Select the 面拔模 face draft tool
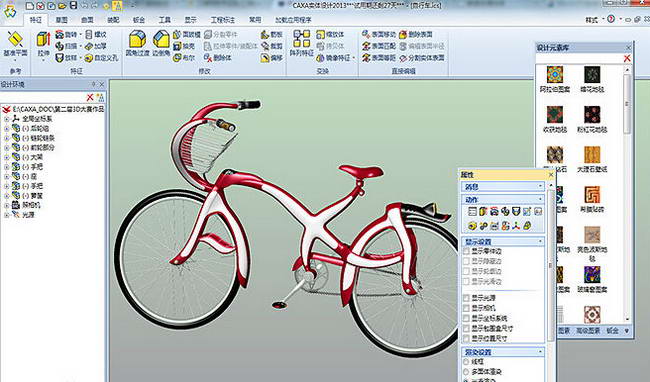650x382 pixels. (187, 34)
